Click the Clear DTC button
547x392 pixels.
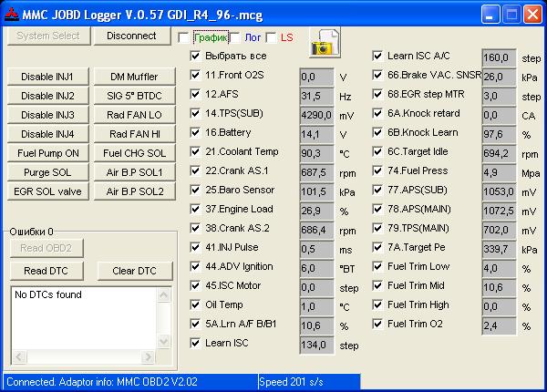pyautogui.click(x=135, y=271)
